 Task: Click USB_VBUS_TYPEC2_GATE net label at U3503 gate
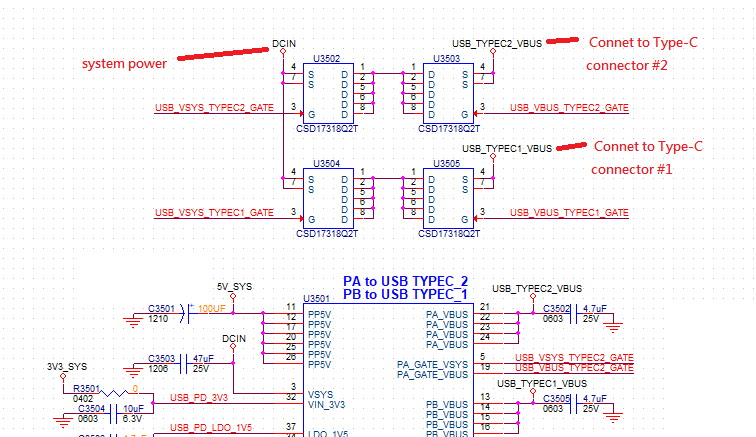pyautogui.click(x=569, y=108)
